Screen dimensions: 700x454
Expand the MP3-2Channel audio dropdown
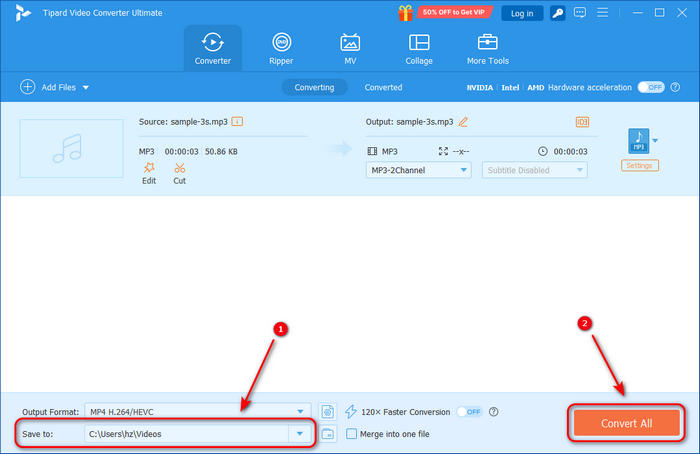(x=418, y=170)
